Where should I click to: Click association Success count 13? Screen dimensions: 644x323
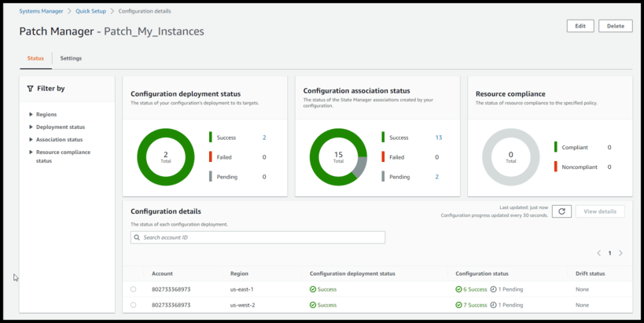(439, 138)
